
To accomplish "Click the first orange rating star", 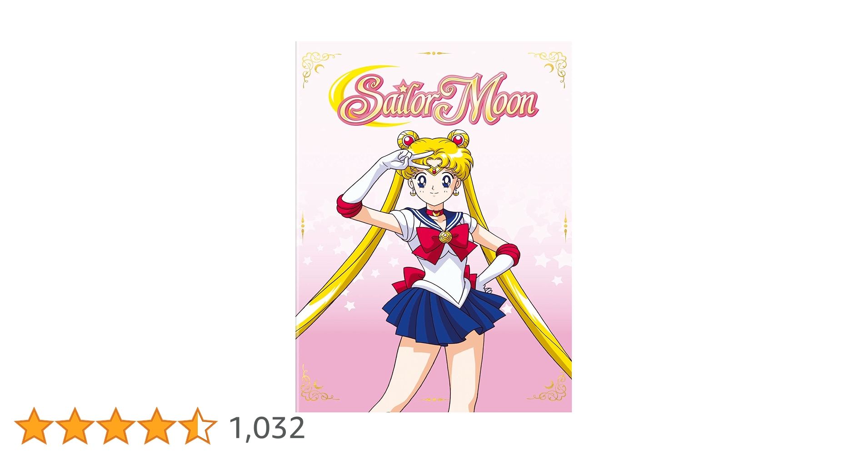I will point(34,426).
